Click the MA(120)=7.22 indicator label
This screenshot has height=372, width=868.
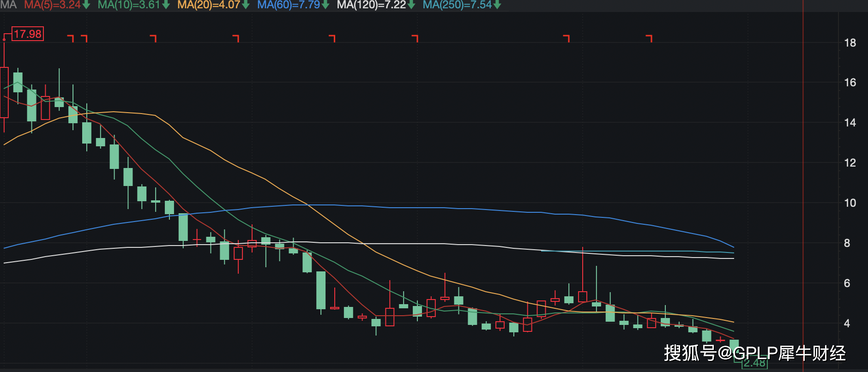tap(372, 5)
